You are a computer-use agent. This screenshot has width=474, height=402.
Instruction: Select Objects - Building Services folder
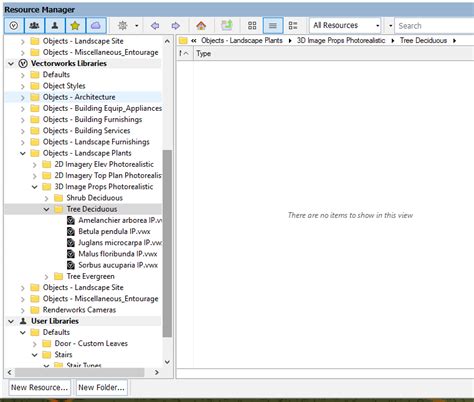(86, 131)
